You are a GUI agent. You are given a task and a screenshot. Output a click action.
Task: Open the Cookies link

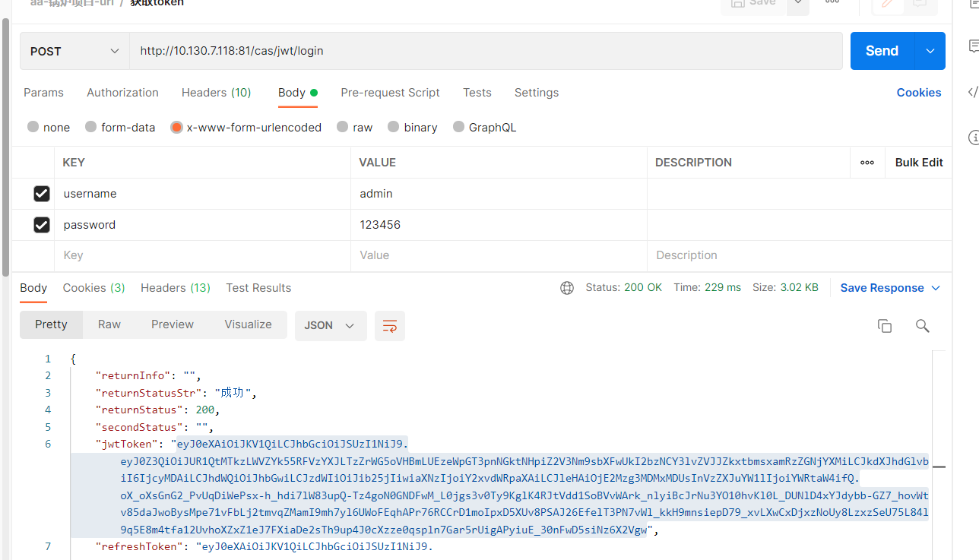click(918, 92)
